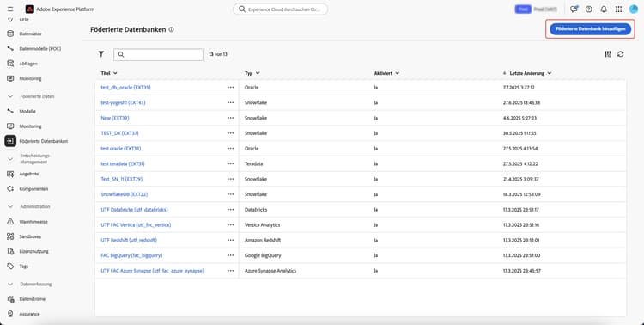Image resolution: width=644 pixels, height=325 pixels.
Task: Open the column configuration icon
Action: (608, 54)
